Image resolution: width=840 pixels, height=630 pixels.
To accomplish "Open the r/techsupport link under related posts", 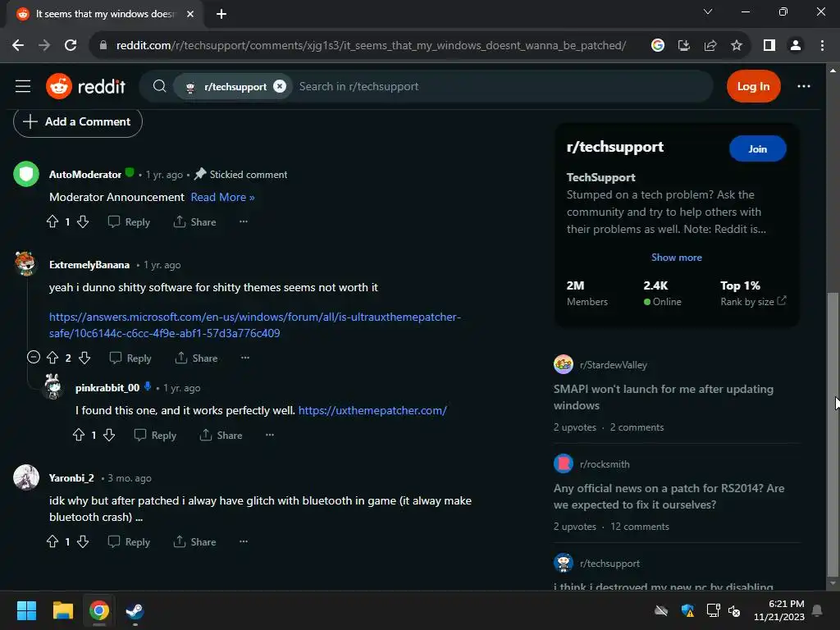I will (609, 563).
